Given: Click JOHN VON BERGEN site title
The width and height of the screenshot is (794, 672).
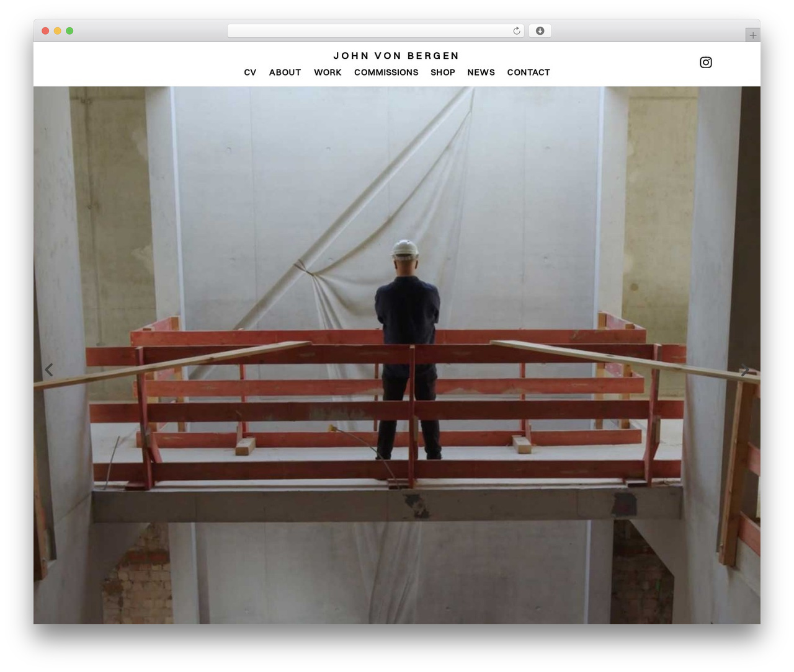Looking at the screenshot, I should pyautogui.click(x=396, y=56).
